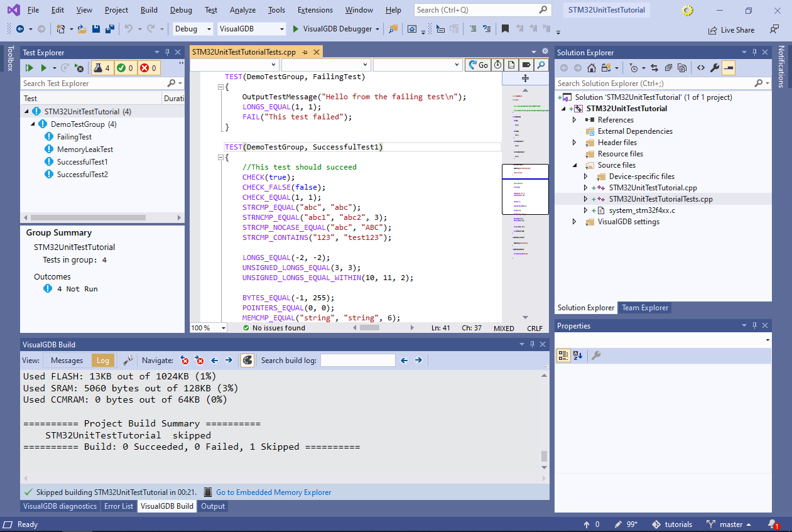Screen dimensions: 792x532
Task: Switch build view to Messages
Action: click(x=67, y=360)
